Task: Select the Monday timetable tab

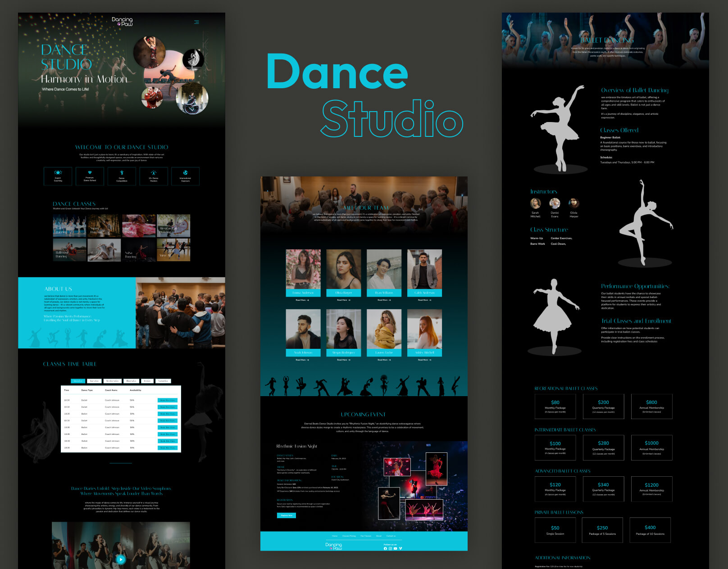Action: click(x=78, y=381)
